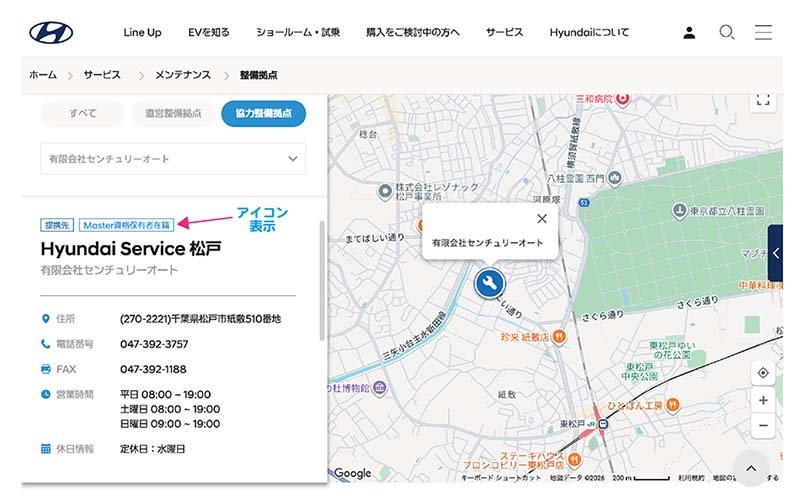The width and height of the screenshot is (800, 500).
Task: Click the detail panel vertical scrollbar
Action: pyautogui.click(x=321, y=281)
